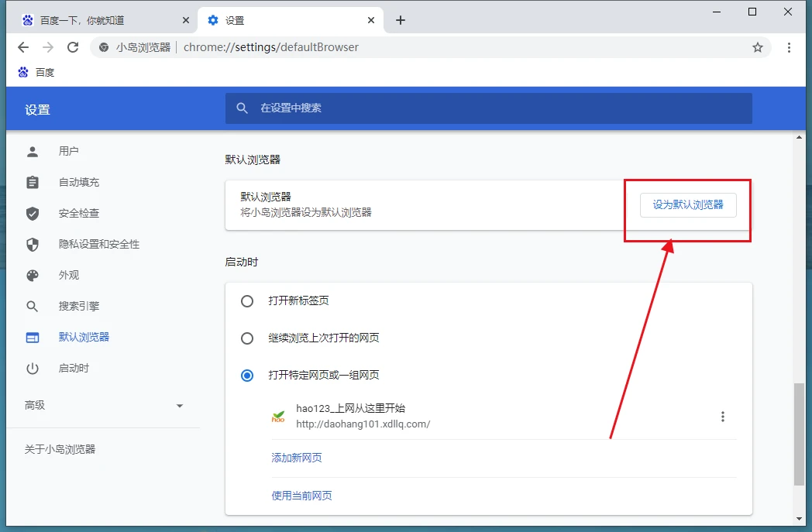The image size is (812, 532).
Task: Close the Baidu tab
Action: pos(186,20)
